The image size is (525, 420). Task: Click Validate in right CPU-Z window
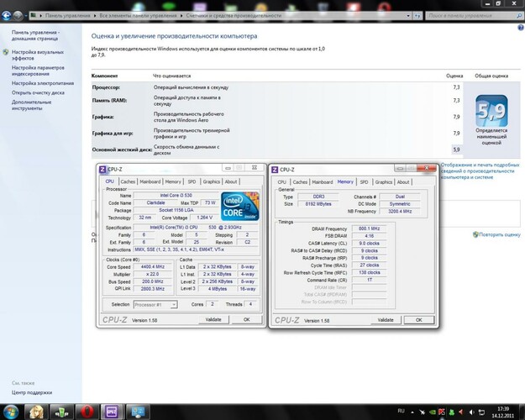point(386,320)
